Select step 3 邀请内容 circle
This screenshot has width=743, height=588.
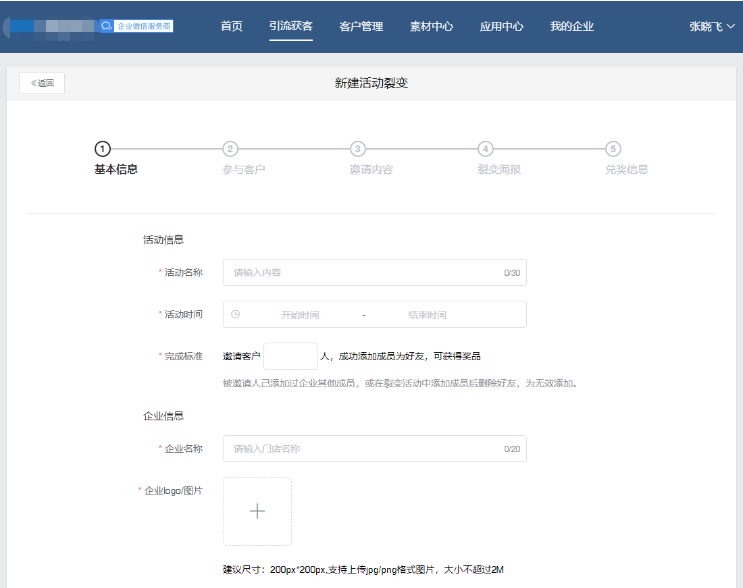tap(358, 149)
